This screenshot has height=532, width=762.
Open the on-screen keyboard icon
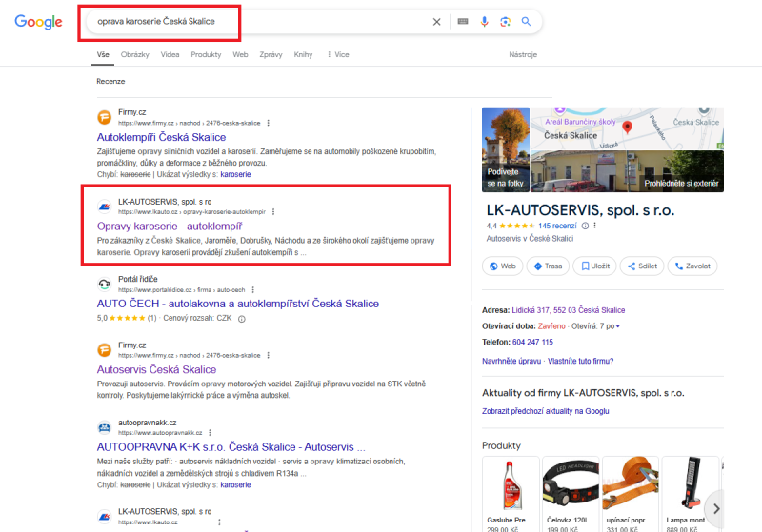tap(463, 21)
